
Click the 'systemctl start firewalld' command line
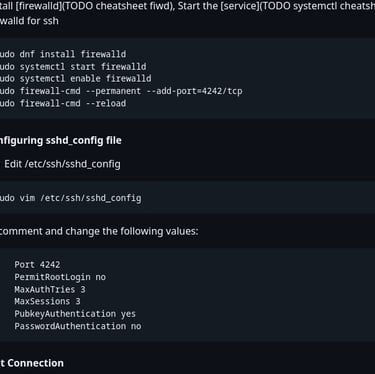(x=73, y=66)
